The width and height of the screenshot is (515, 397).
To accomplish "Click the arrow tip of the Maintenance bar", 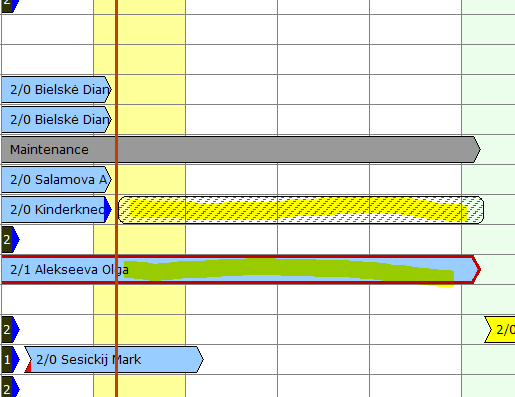I will click(477, 150).
